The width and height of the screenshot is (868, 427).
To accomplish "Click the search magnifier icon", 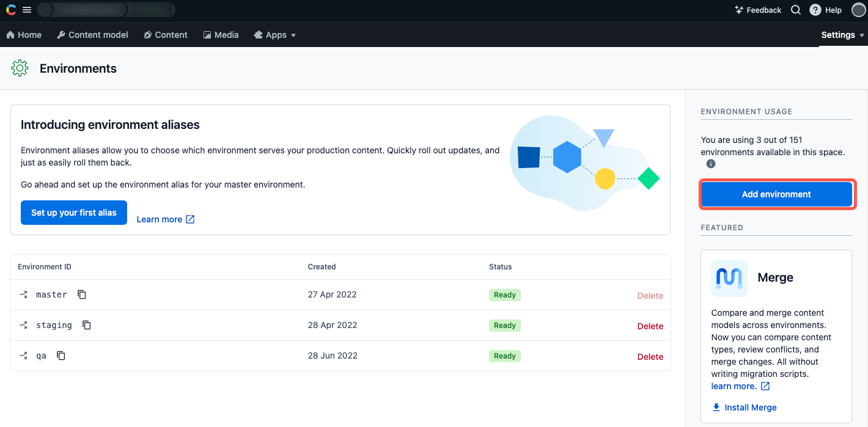I will tap(795, 10).
